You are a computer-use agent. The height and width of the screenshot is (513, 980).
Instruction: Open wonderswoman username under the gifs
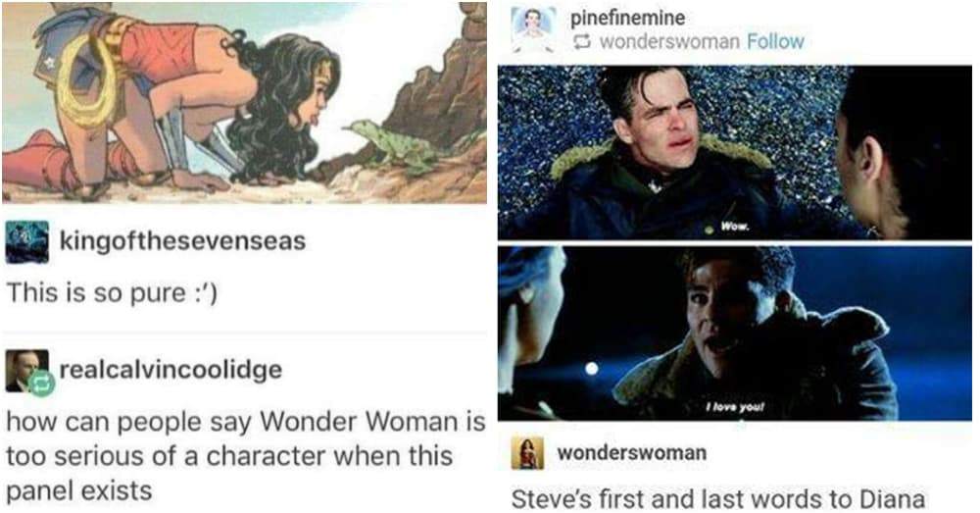631,452
